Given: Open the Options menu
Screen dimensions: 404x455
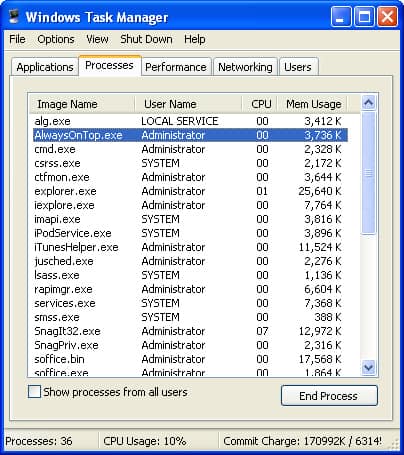Looking at the screenshot, I should 56,39.
